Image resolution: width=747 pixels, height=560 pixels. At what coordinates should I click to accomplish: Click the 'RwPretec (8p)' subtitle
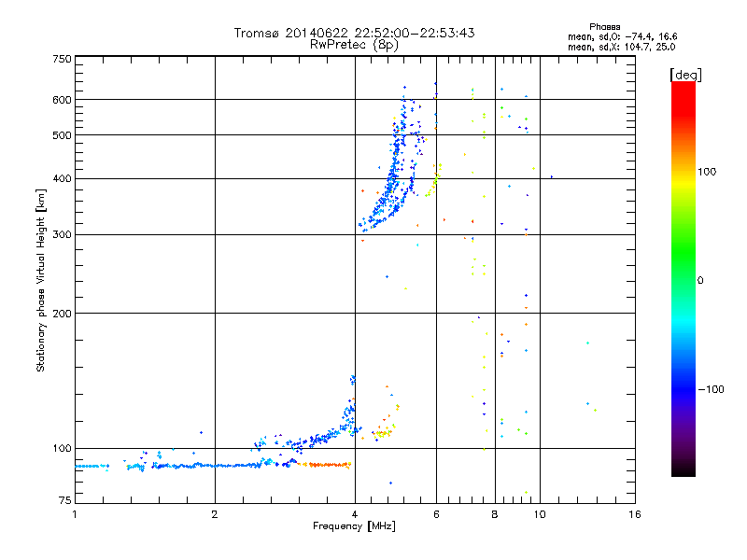pos(354,45)
